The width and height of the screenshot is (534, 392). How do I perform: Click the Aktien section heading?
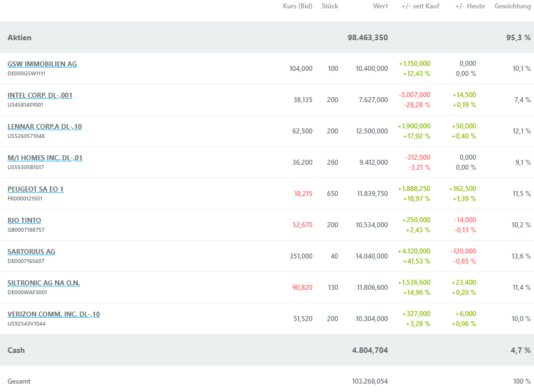pos(20,37)
